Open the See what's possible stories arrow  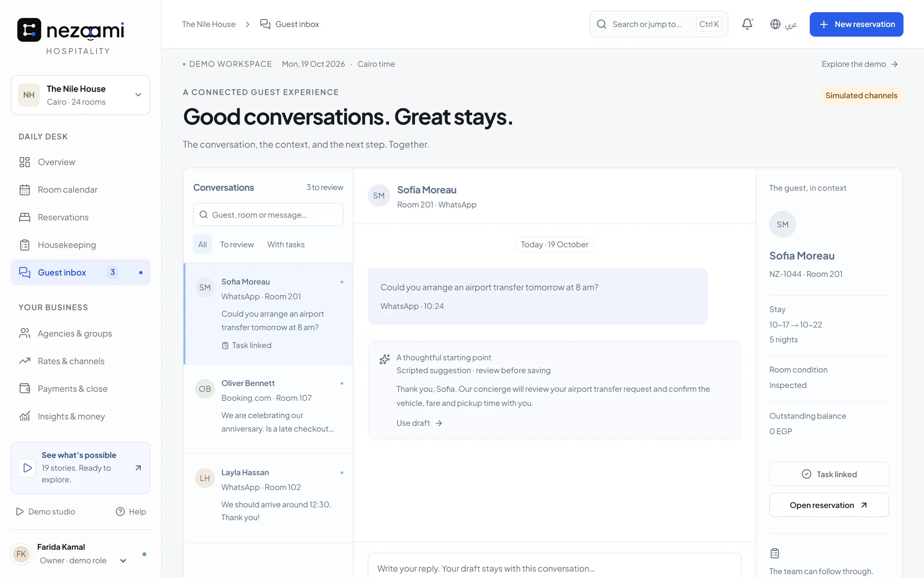(x=138, y=468)
